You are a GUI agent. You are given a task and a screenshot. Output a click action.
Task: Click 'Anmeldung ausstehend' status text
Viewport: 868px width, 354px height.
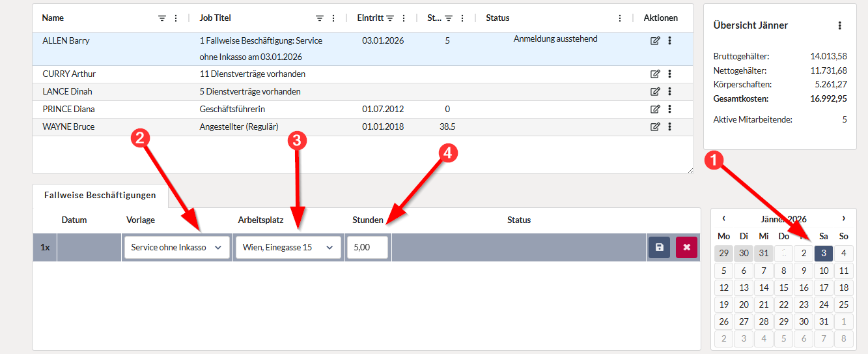pos(555,39)
